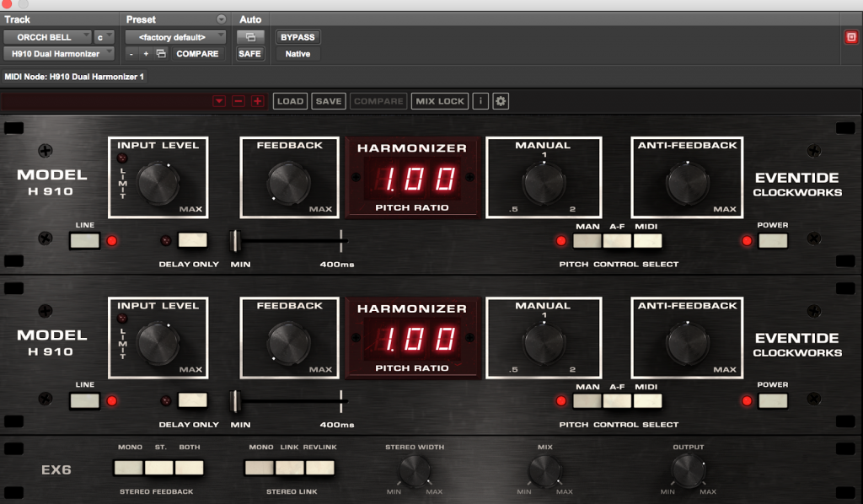Click the lower unit's delay slider handle

pyautogui.click(x=235, y=401)
